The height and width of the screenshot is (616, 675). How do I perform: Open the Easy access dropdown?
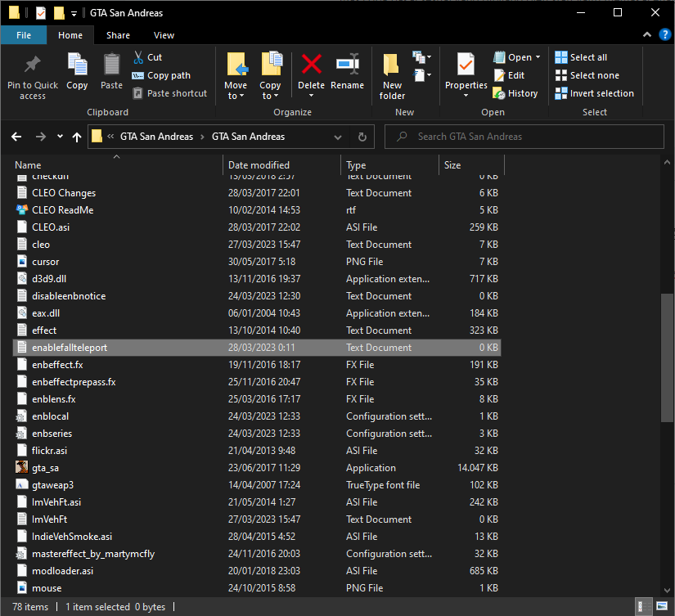point(422,75)
